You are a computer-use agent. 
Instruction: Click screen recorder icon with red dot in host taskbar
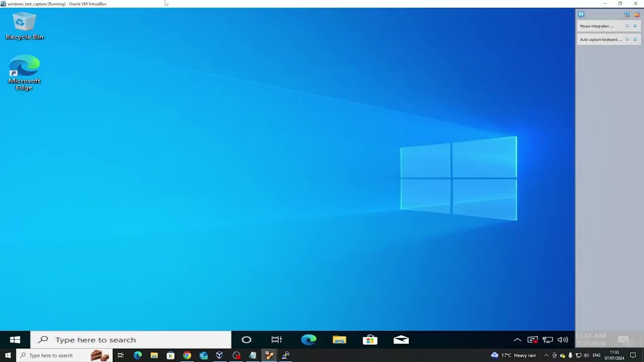click(236, 355)
